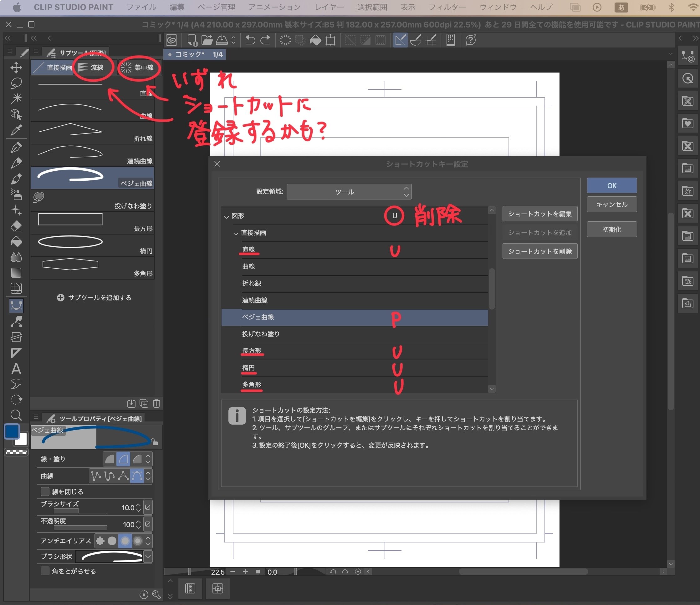Click the material heart icon in right dock
The height and width of the screenshot is (605, 700).
(x=688, y=123)
